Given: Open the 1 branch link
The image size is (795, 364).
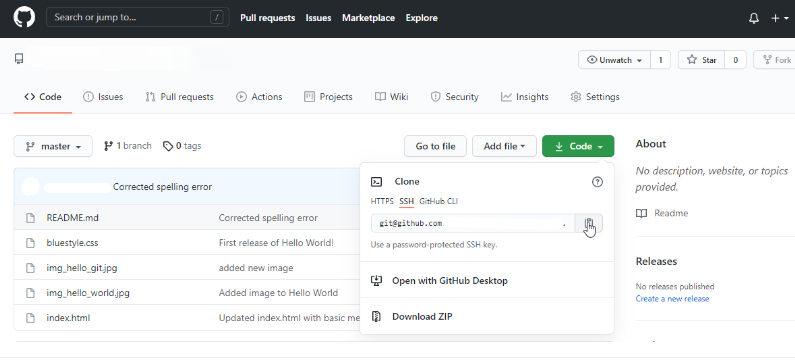Looking at the screenshot, I should [x=128, y=146].
